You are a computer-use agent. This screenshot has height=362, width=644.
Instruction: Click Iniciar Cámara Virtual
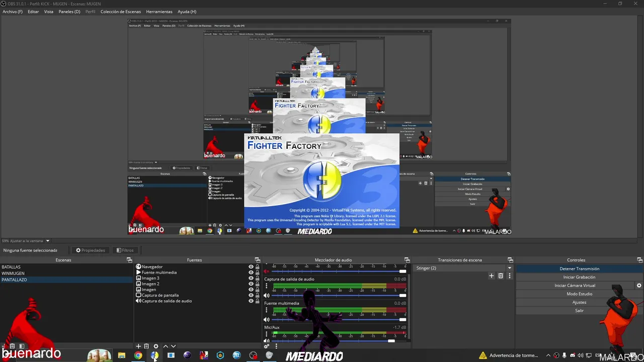click(x=575, y=286)
